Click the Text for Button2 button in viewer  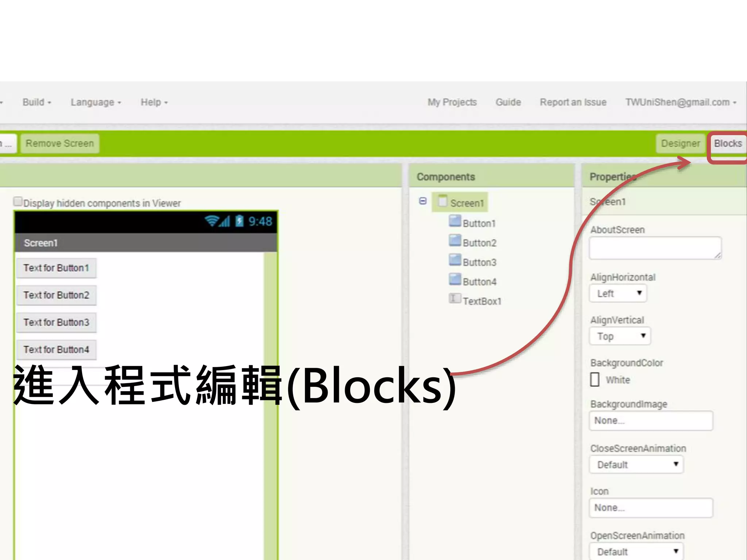[x=56, y=295]
